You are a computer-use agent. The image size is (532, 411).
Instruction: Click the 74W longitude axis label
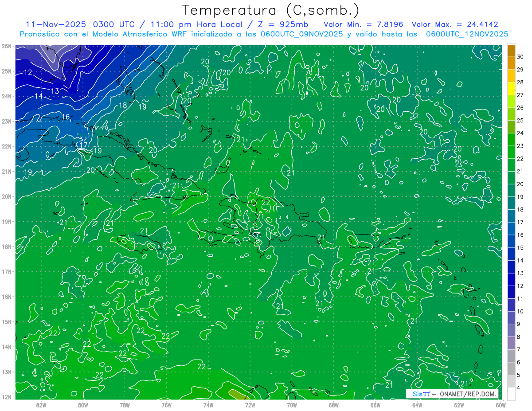point(208,405)
